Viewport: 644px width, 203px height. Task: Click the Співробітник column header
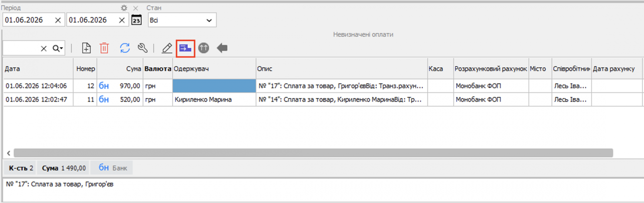pyautogui.click(x=572, y=69)
